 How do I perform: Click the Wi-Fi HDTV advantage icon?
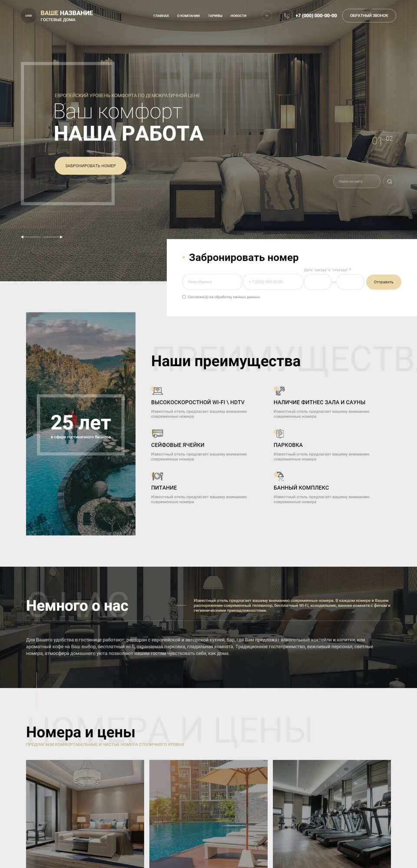[x=157, y=391]
